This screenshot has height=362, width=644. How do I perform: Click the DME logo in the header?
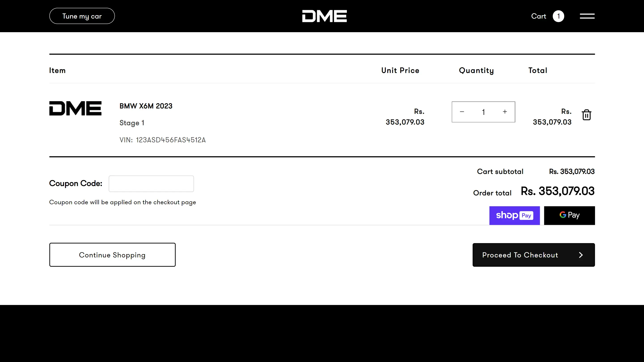(x=324, y=16)
